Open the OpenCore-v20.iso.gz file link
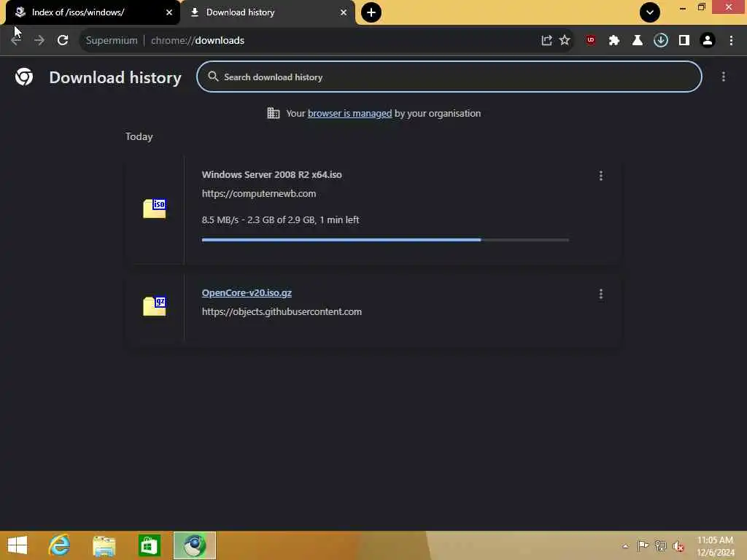 [x=247, y=293]
